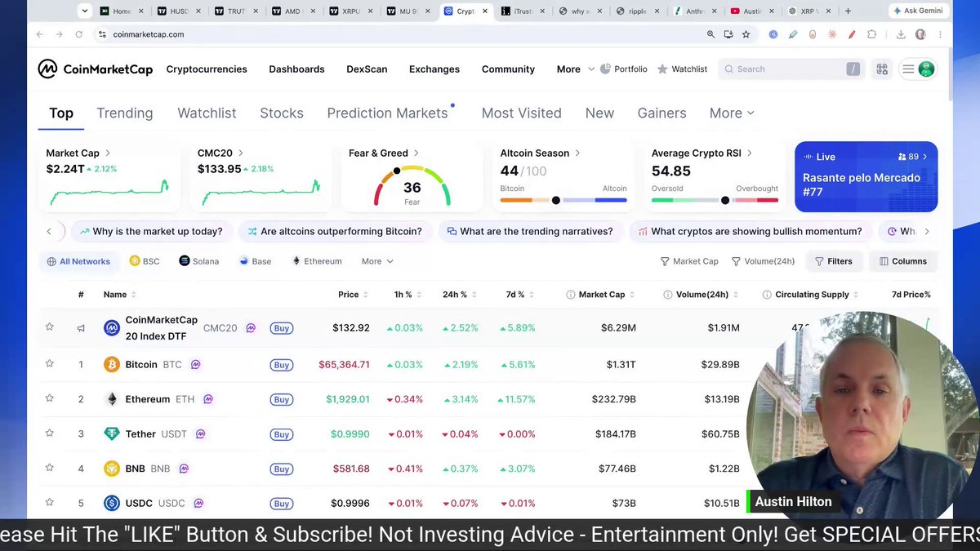
Task: Open the Cryptocurrencies menu
Action: (207, 69)
